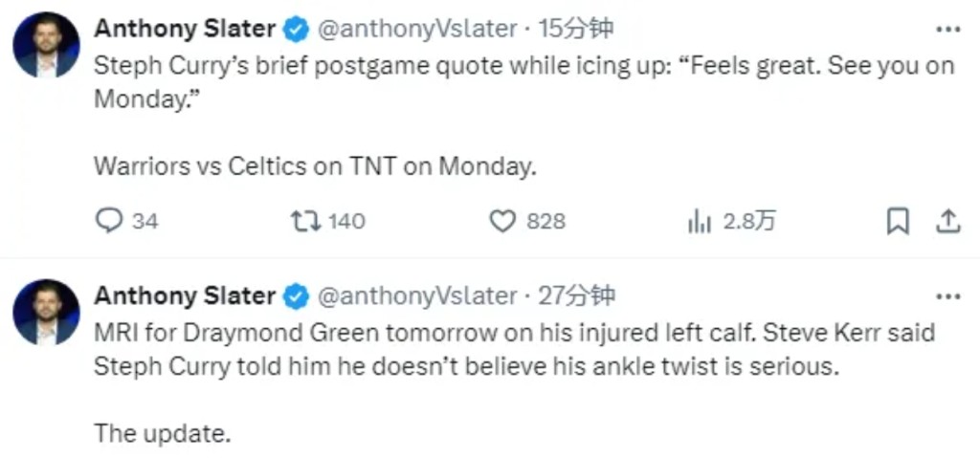This screenshot has height=458, width=980.
Task: Share the Steph Curry quote tweet
Action: tap(947, 222)
